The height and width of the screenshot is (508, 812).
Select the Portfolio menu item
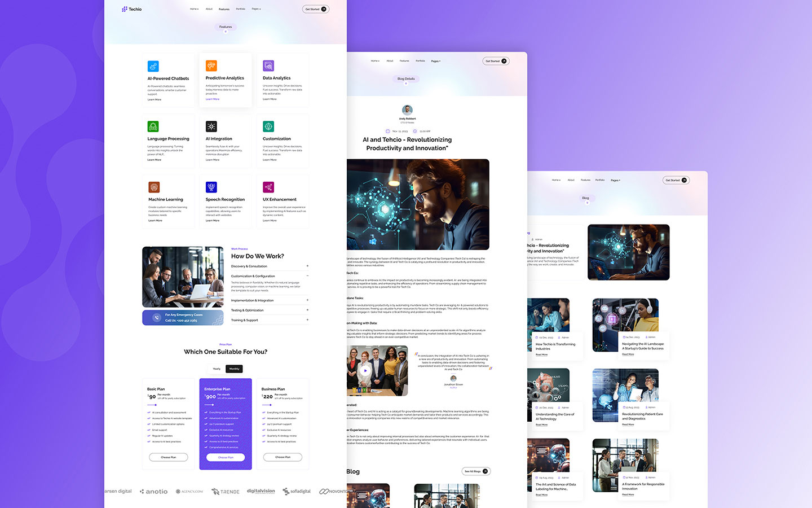coord(240,9)
